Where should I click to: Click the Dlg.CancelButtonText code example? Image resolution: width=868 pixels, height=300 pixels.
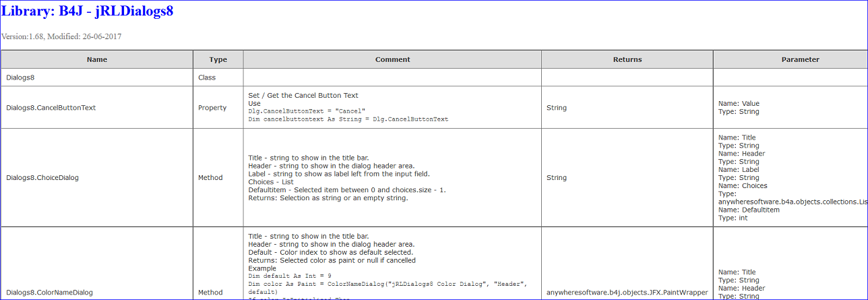(348, 115)
